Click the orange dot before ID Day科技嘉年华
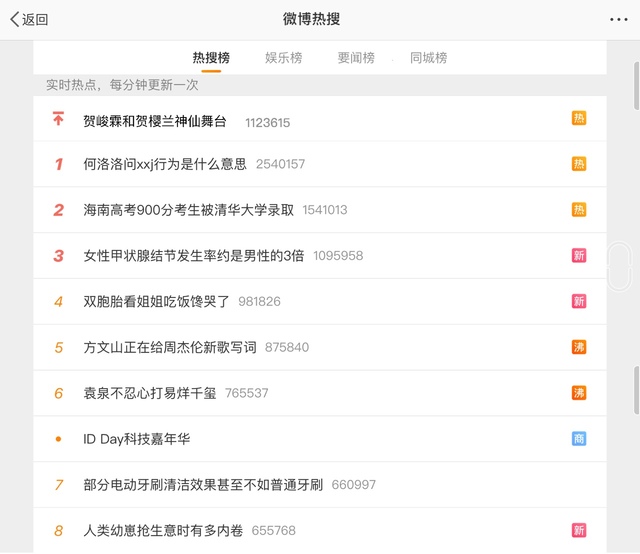The width and height of the screenshot is (640, 554). 58,439
